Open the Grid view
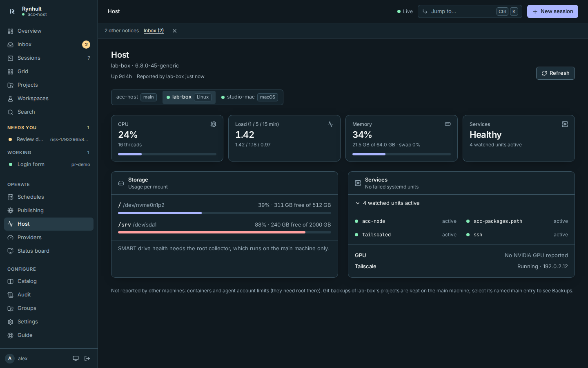The width and height of the screenshot is (588, 368). pyautogui.click(x=49, y=72)
